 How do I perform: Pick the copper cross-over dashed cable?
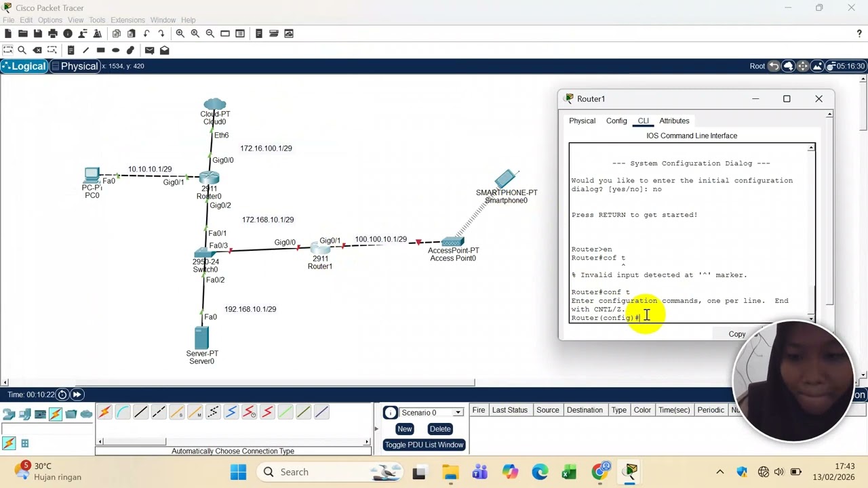coord(159,412)
